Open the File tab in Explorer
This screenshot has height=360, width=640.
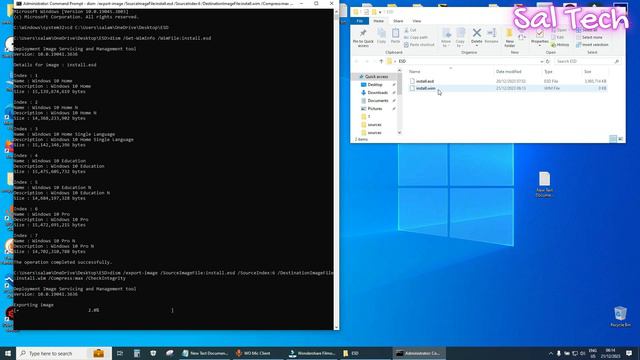(x=360, y=21)
